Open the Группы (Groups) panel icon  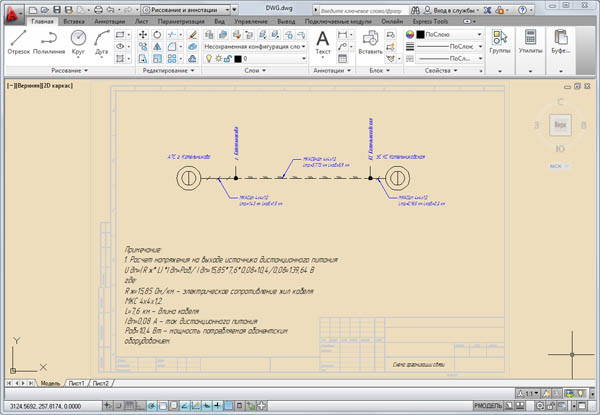[501, 42]
